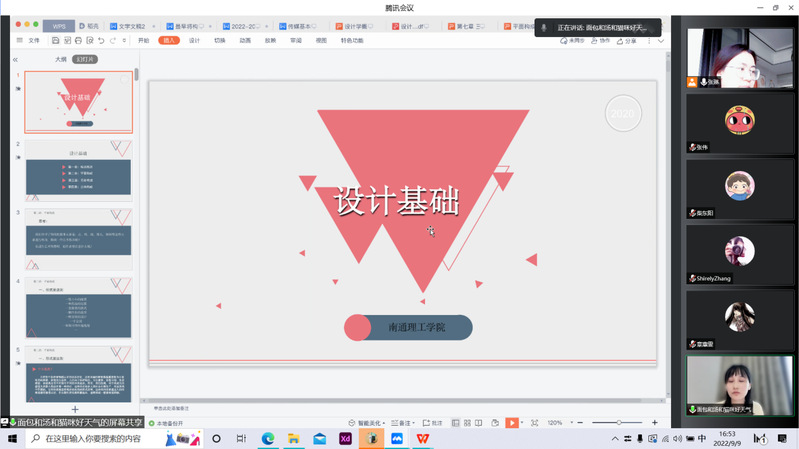Undo the last action
The height and width of the screenshot is (449, 799).
pos(101,40)
